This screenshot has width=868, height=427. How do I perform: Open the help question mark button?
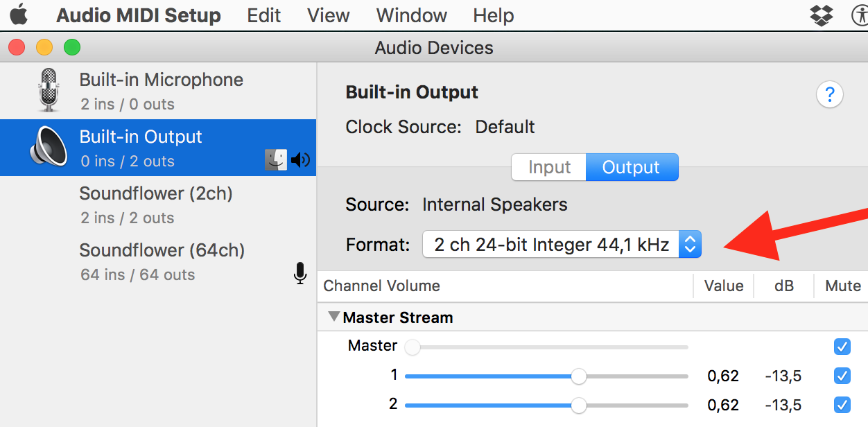[x=830, y=94]
